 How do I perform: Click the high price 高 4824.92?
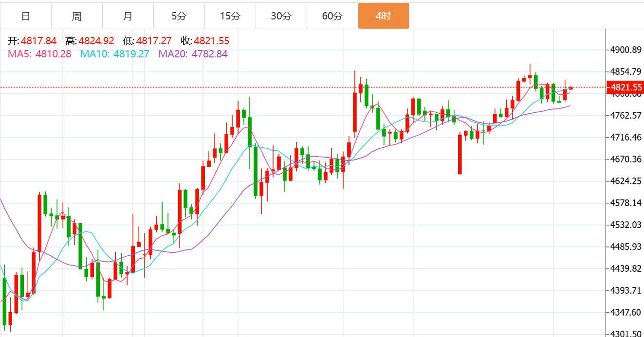point(90,41)
